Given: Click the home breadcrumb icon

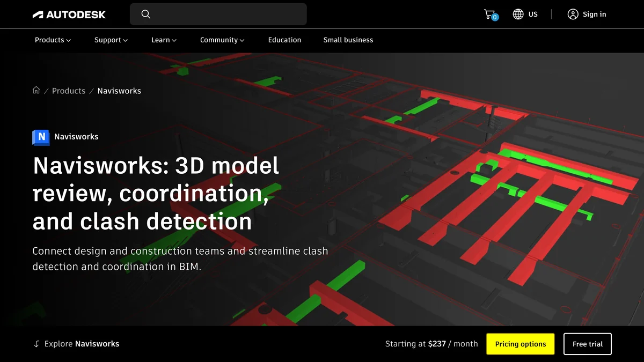Looking at the screenshot, I should coord(36,90).
